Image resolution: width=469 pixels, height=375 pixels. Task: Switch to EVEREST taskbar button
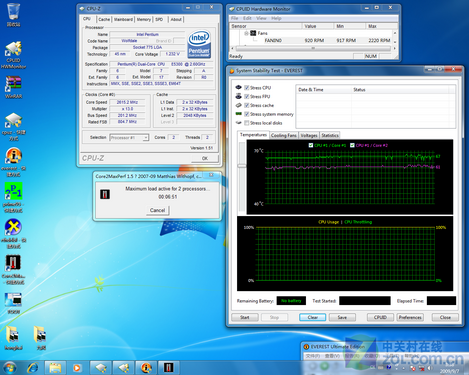(146, 368)
